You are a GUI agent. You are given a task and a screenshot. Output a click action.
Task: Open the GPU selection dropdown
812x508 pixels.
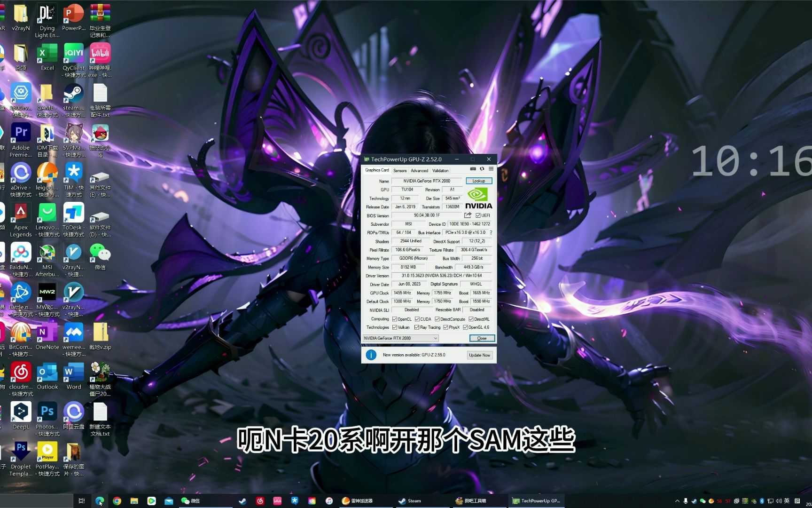pos(401,338)
